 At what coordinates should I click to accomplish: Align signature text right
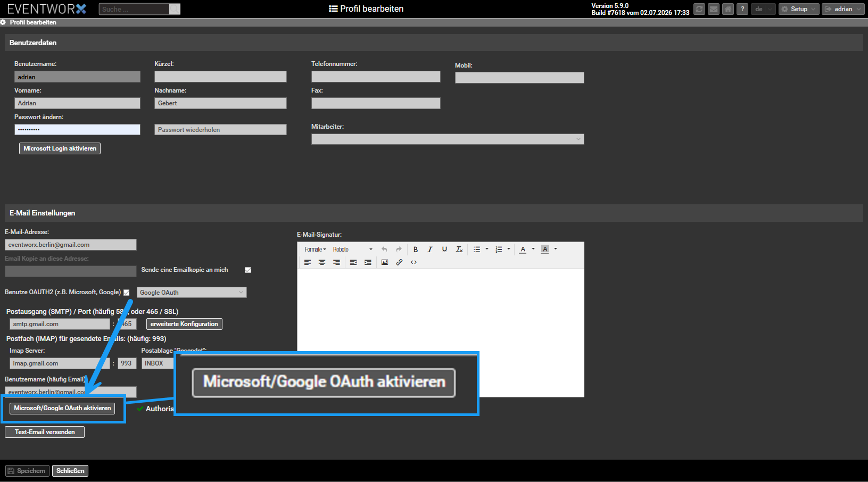point(336,262)
